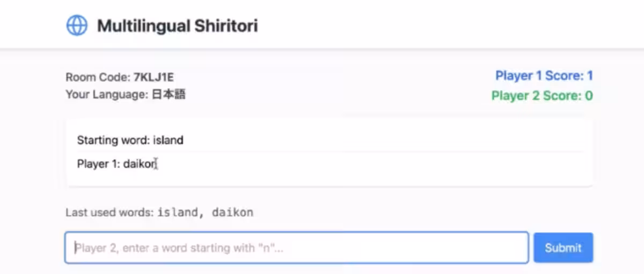Click the Multilingual Shiritori title

[177, 26]
